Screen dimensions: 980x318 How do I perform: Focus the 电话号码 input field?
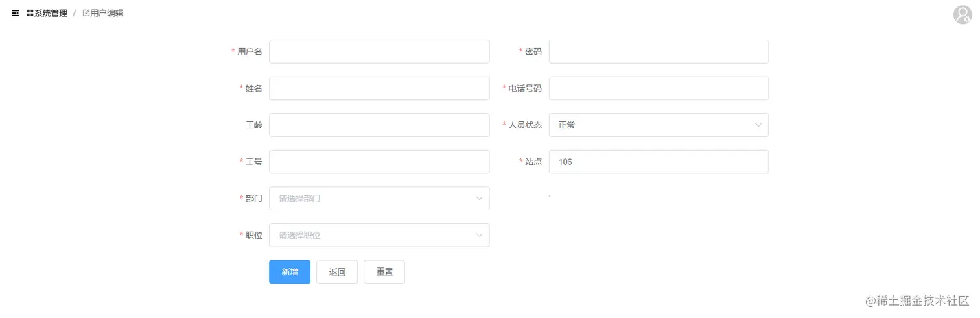(659, 88)
